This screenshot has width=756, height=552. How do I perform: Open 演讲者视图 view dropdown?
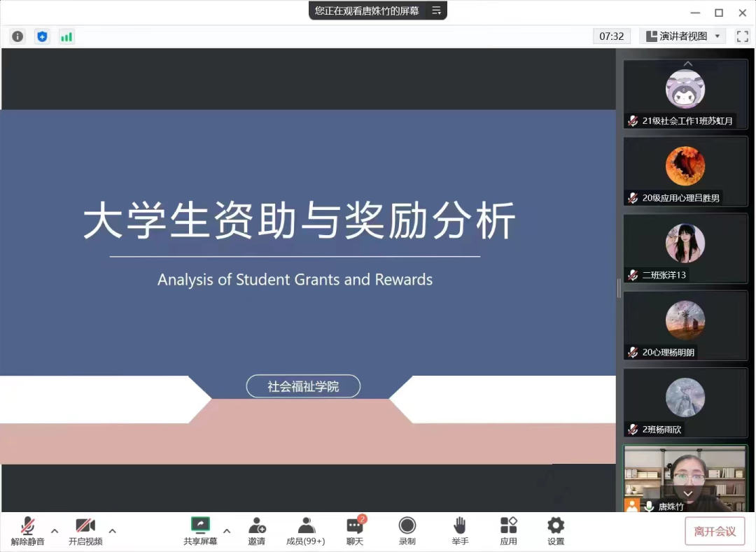click(x=682, y=36)
